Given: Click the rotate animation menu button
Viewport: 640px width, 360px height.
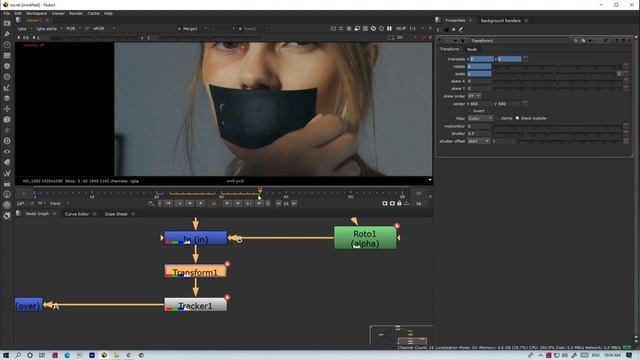Looking at the screenshot, I should (x=626, y=67).
